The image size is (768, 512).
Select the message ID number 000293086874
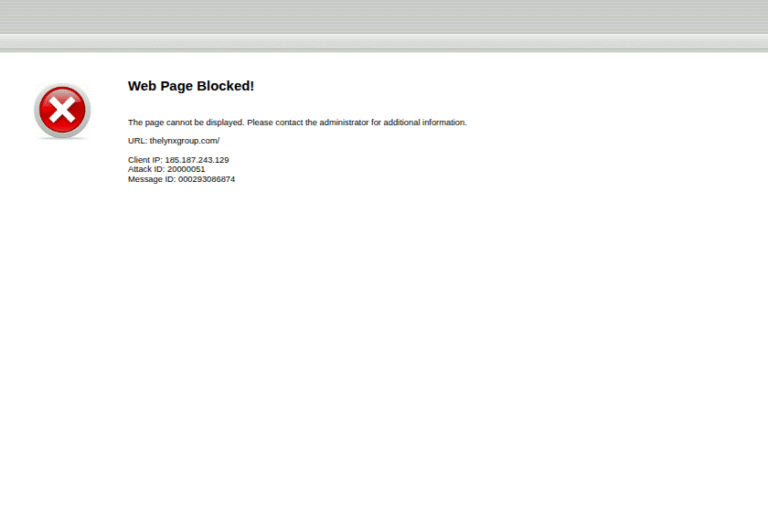207,179
